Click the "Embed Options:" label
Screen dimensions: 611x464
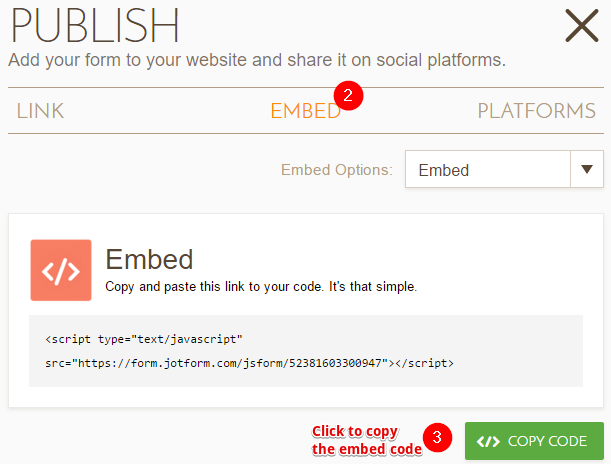point(336,170)
